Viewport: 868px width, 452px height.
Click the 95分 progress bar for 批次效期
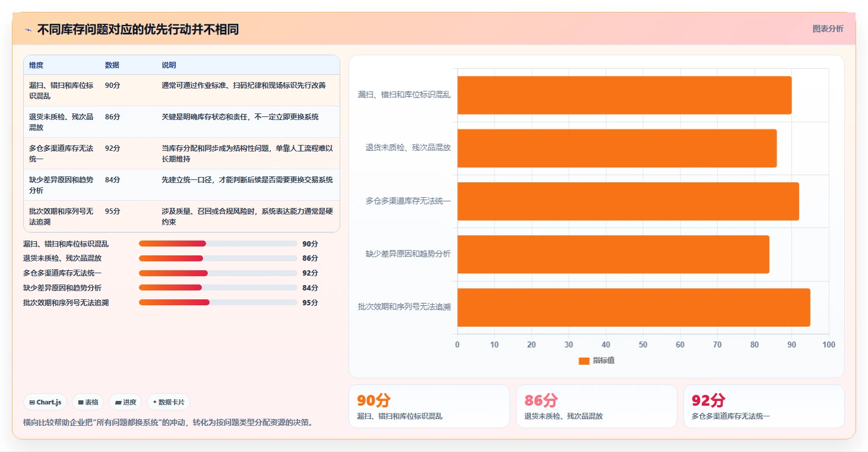click(x=218, y=302)
